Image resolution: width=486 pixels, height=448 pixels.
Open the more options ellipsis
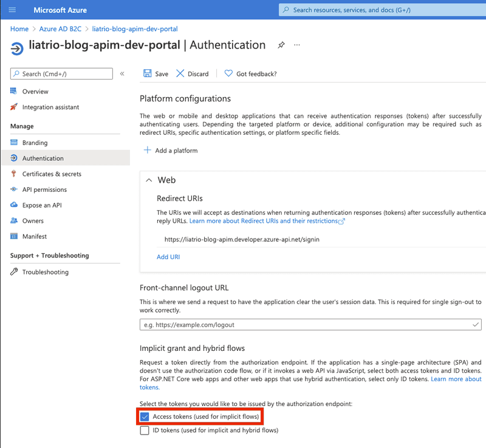pyautogui.click(x=297, y=45)
